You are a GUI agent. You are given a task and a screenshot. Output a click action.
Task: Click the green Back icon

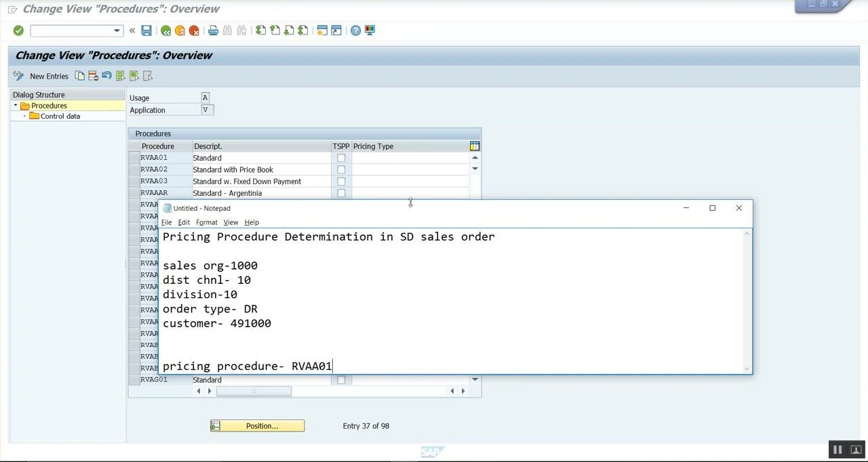pyautogui.click(x=165, y=30)
